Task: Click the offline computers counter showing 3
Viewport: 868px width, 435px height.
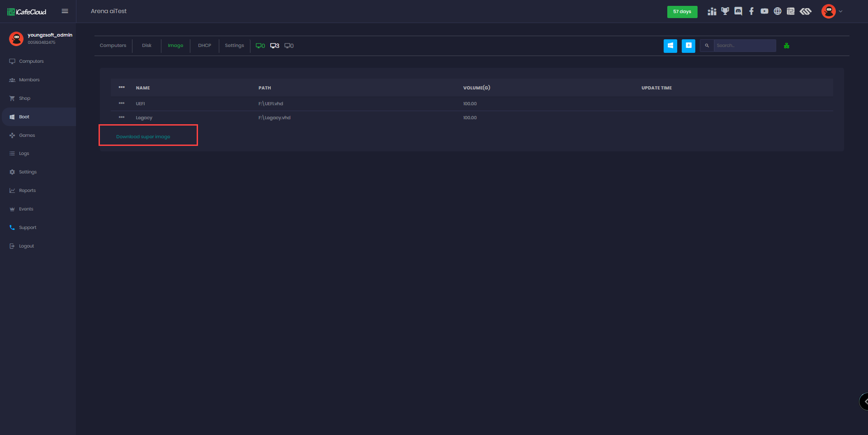Action: click(x=274, y=45)
